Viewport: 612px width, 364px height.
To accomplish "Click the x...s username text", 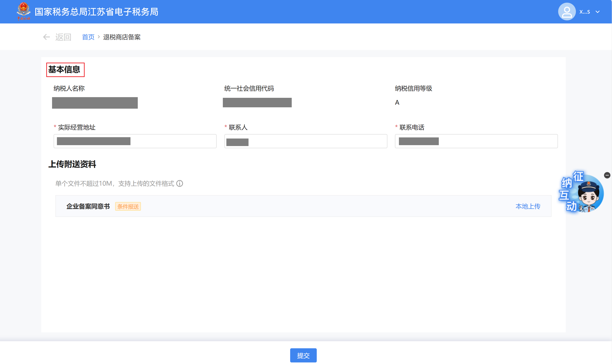I will [x=585, y=12].
